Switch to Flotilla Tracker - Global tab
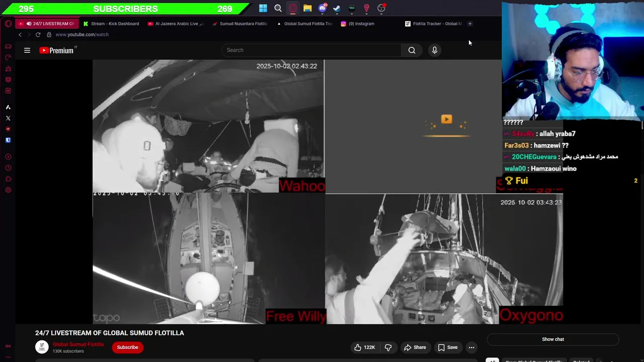The image size is (644, 362). 433,24
